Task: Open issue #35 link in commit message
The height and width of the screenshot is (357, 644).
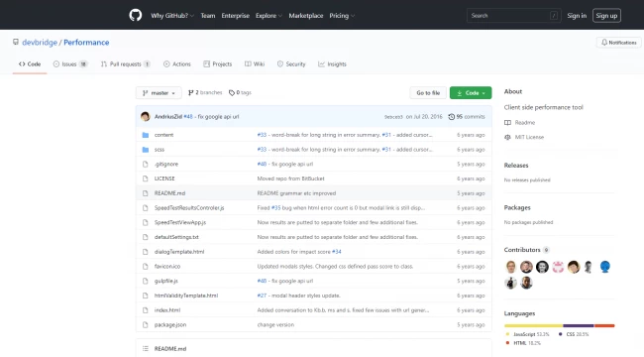Action: (x=276, y=208)
